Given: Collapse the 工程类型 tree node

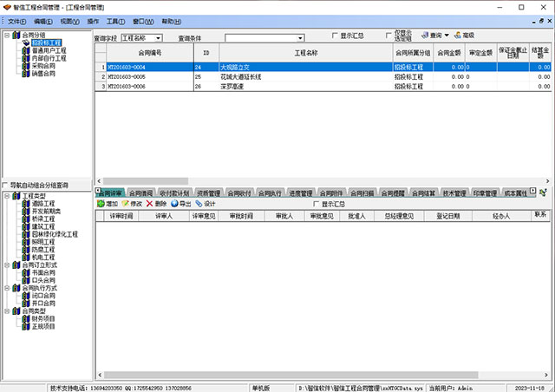Looking at the screenshot, I should pyautogui.click(x=7, y=196).
